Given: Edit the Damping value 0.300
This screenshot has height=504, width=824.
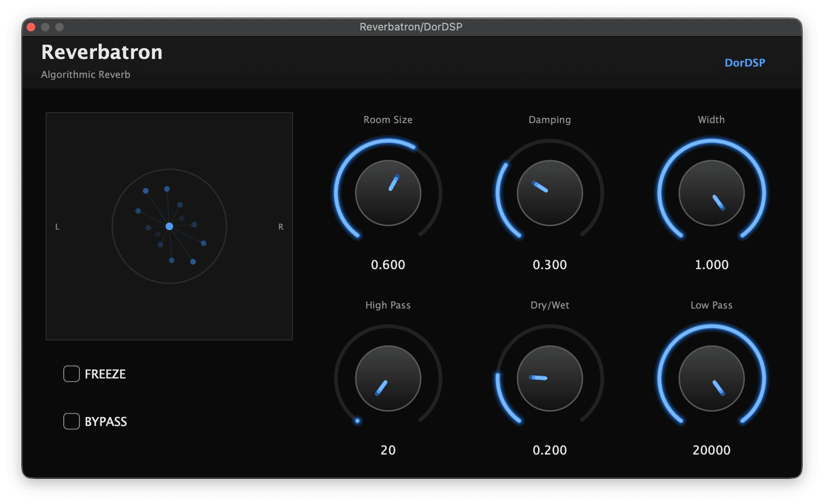Looking at the screenshot, I should [x=549, y=265].
